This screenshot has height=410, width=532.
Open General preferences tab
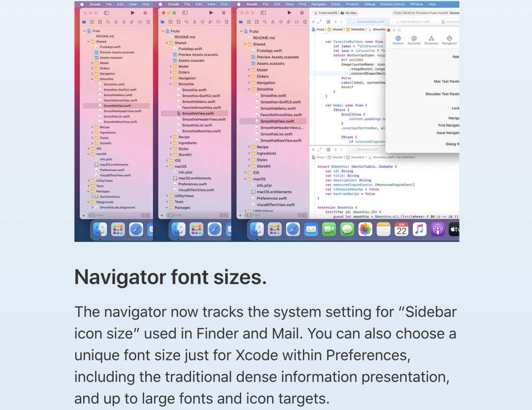point(398,40)
